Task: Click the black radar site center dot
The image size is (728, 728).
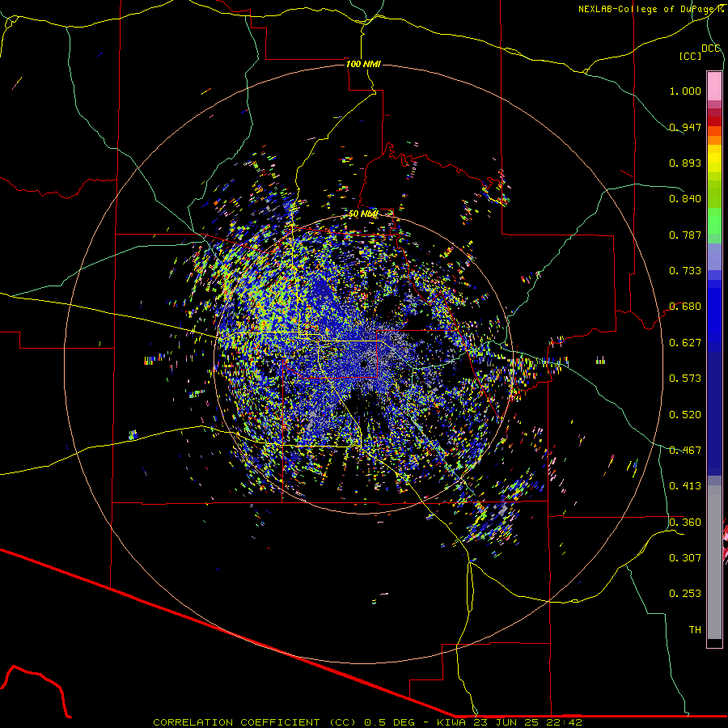Action: (x=363, y=363)
